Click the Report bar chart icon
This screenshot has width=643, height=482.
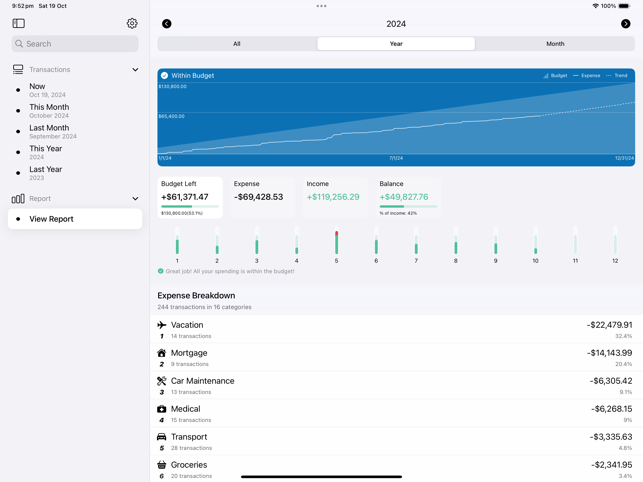pyautogui.click(x=18, y=199)
